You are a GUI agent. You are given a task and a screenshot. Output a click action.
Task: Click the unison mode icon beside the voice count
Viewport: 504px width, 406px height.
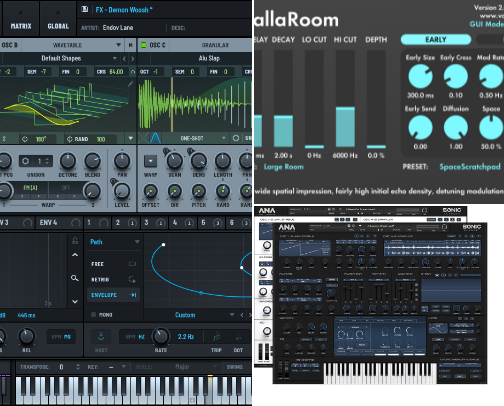pos(25,161)
